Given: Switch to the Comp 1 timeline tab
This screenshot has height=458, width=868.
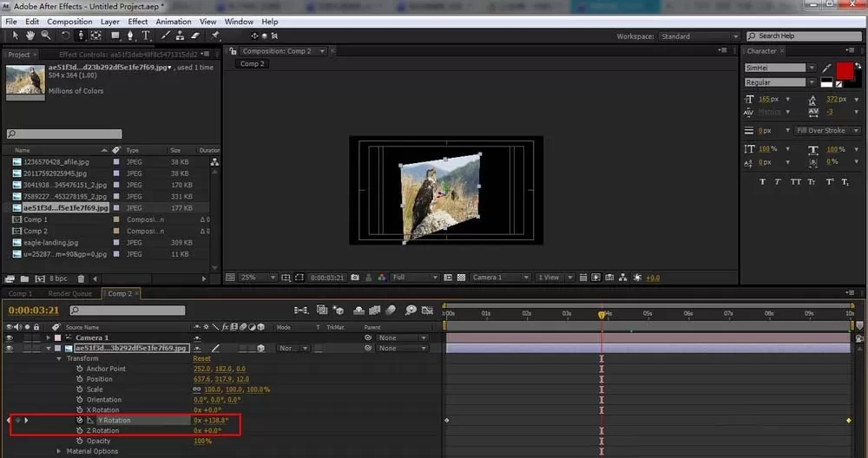Looking at the screenshot, I should [20, 294].
